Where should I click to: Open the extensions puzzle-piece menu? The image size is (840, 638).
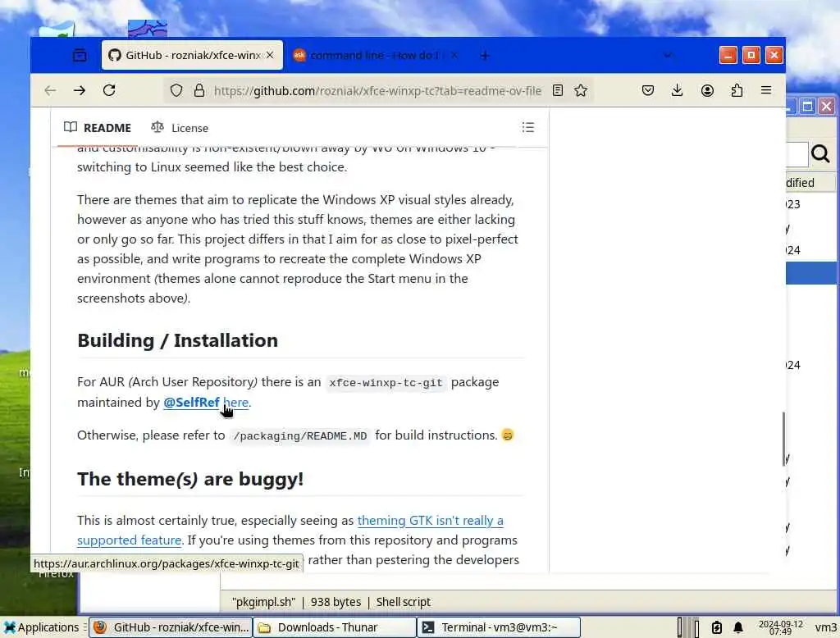tap(737, 90)
